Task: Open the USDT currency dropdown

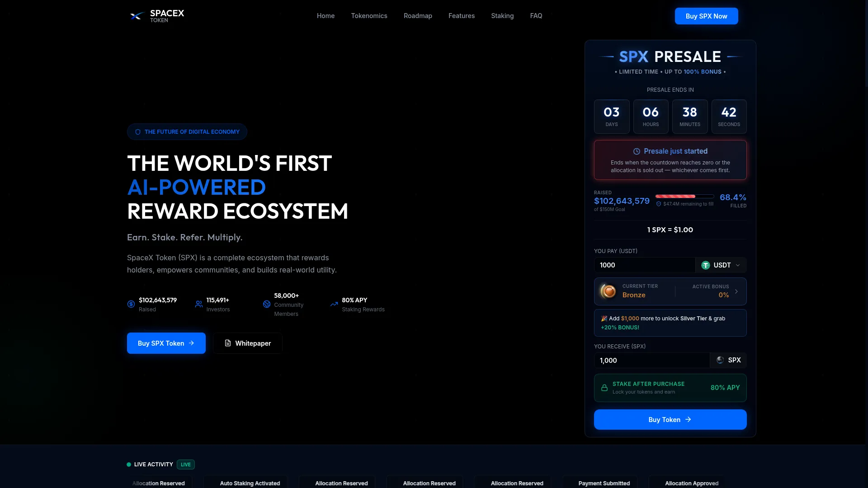Action: coord(721,265)
